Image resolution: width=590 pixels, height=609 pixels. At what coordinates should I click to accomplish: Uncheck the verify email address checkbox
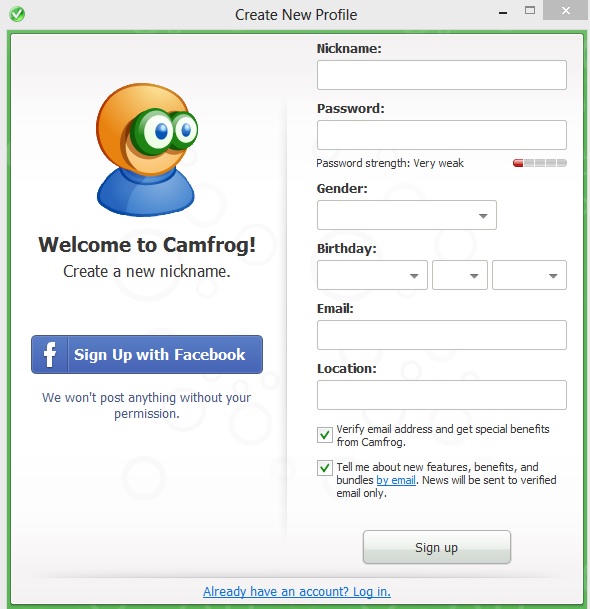coord(325,435)
